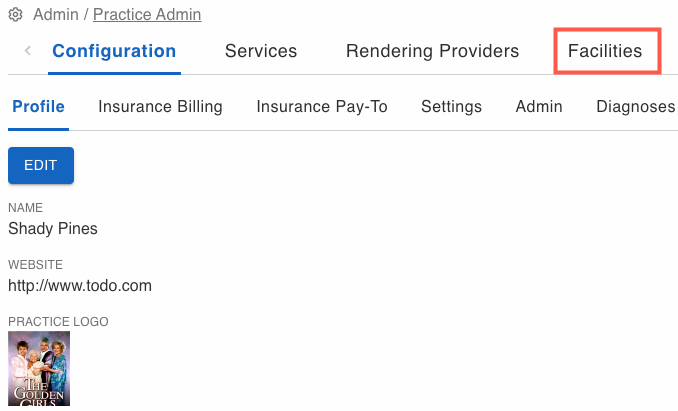Select the Profile sub-tab

[x=38, y=106]
